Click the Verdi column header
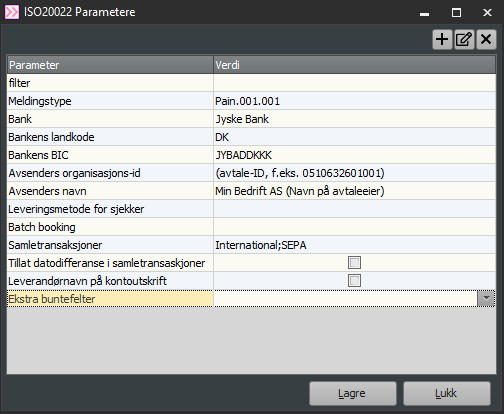Screen dimensions: 504x414 pos(355,65)
